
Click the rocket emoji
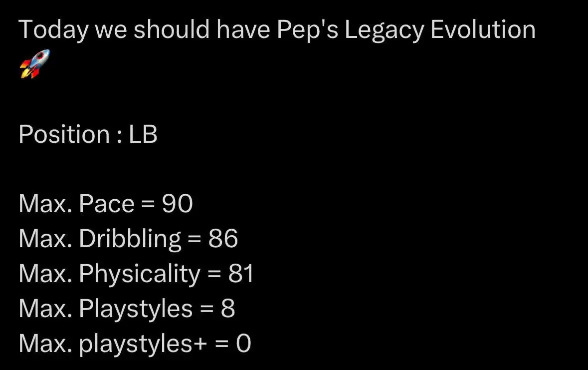coord(34,64)
